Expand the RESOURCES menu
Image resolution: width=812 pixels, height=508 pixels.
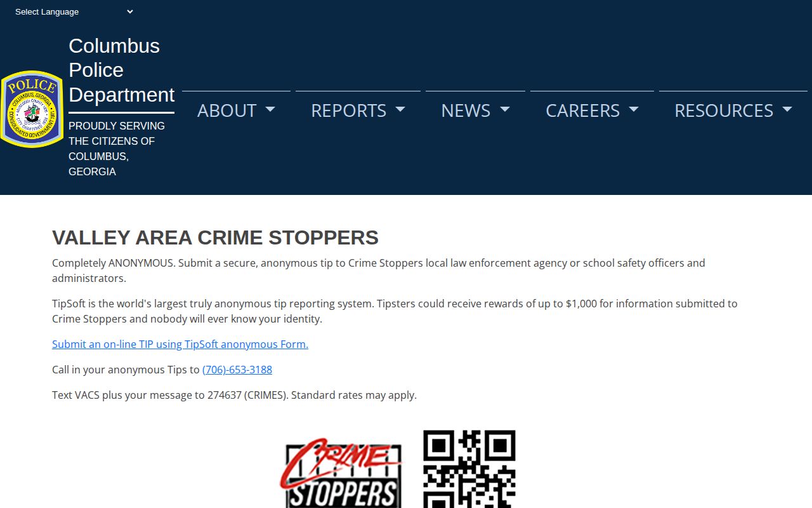[x=733, y=110]
